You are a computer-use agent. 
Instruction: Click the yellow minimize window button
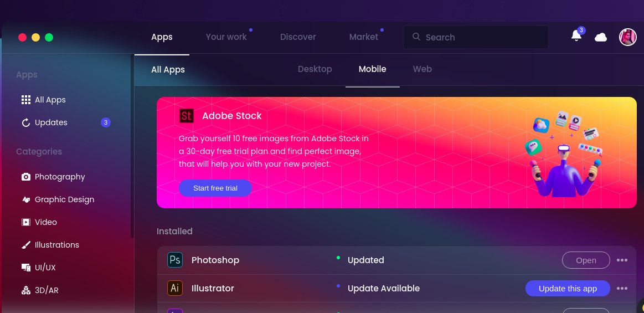tap(36, 37)
